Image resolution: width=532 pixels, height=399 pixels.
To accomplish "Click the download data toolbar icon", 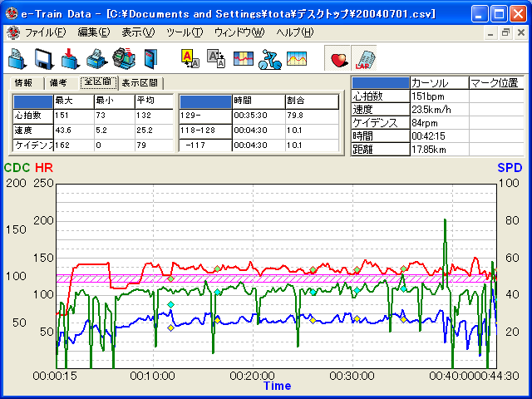I will 70,59.
